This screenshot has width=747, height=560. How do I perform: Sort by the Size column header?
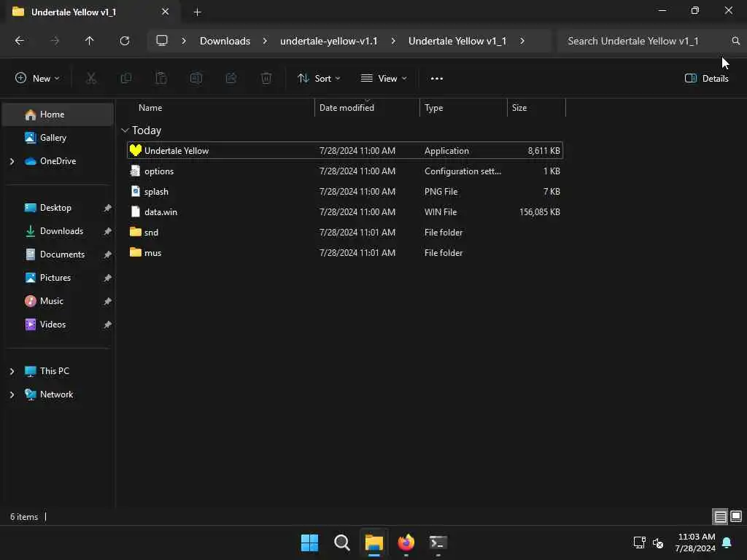pos(519,108)
